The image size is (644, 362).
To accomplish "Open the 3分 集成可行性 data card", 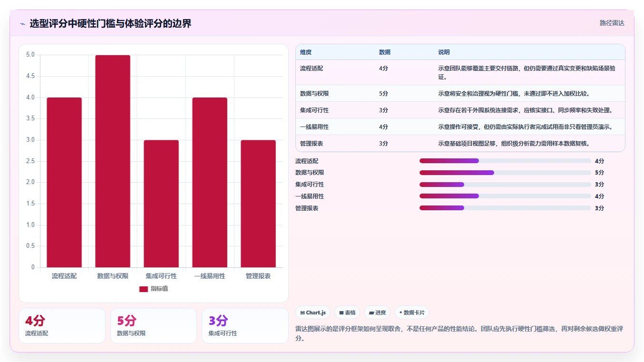I will (245, 325).
